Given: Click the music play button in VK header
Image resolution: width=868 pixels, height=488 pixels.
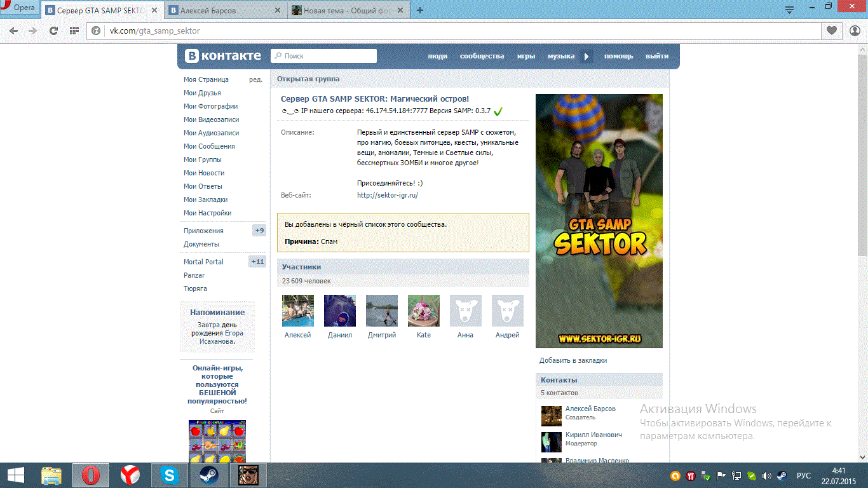Looking at the screenshot, I should tap(587, 56).
